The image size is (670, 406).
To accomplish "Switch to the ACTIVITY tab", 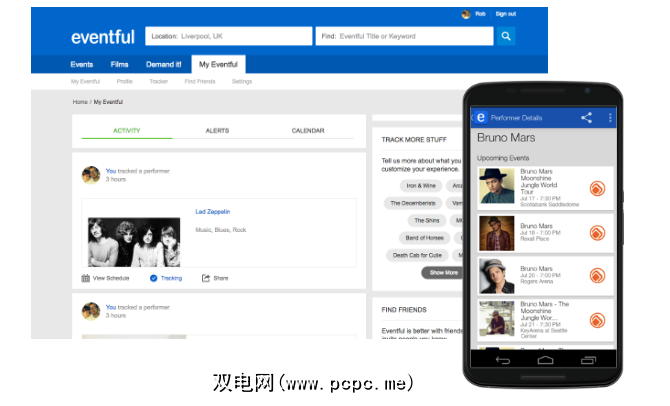I will point(126,131).
